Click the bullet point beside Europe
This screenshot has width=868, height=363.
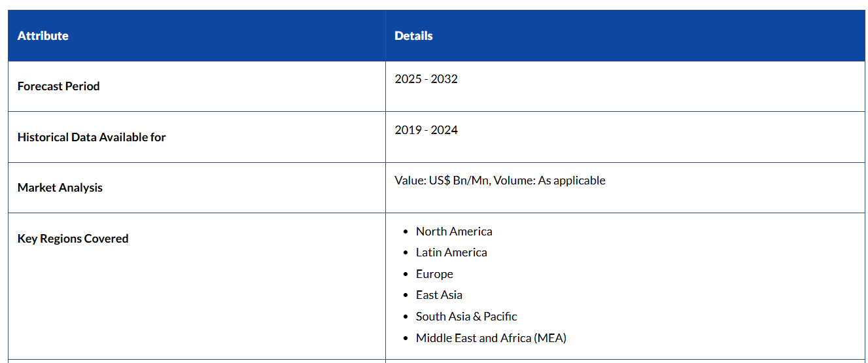click(x=406, y=275)
